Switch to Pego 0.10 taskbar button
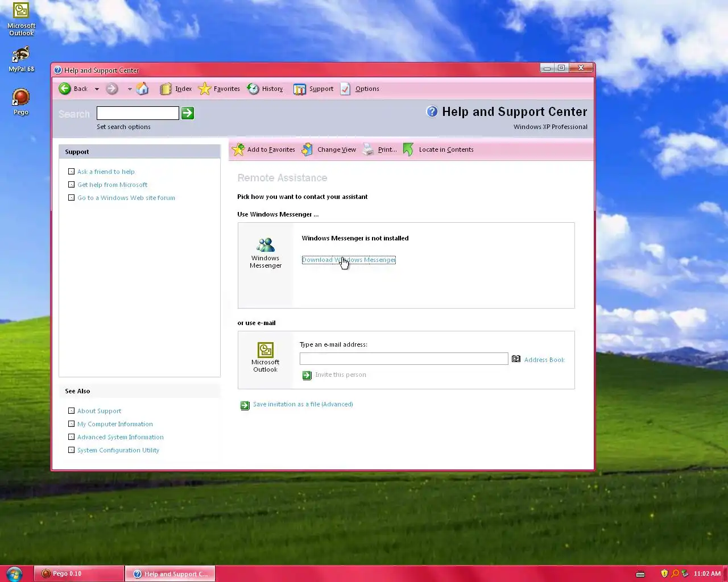728x582 pixels. pos(79,573)
